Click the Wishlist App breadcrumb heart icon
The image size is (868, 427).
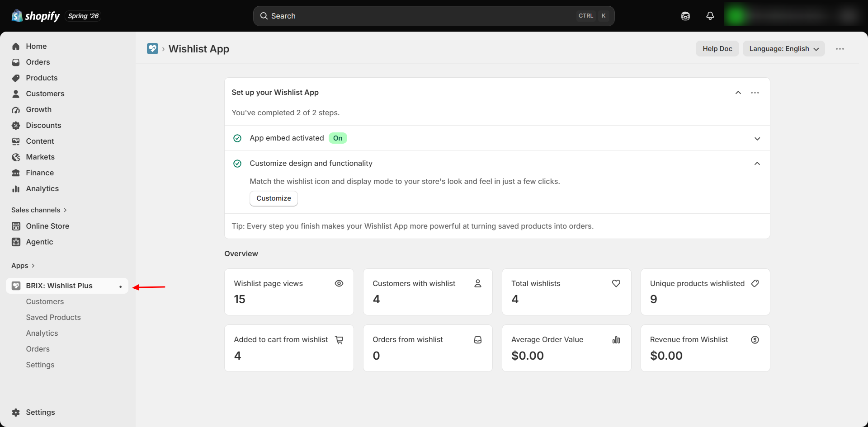point(152,48)
